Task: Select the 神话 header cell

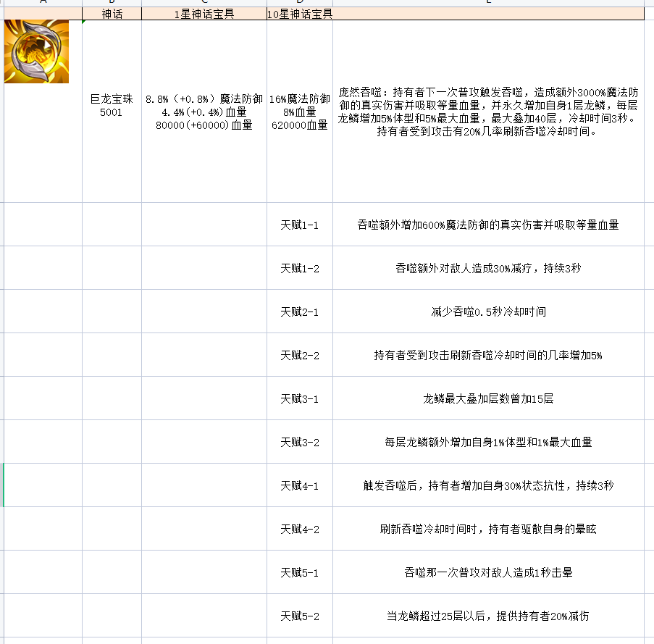Action: pos(112,14)
